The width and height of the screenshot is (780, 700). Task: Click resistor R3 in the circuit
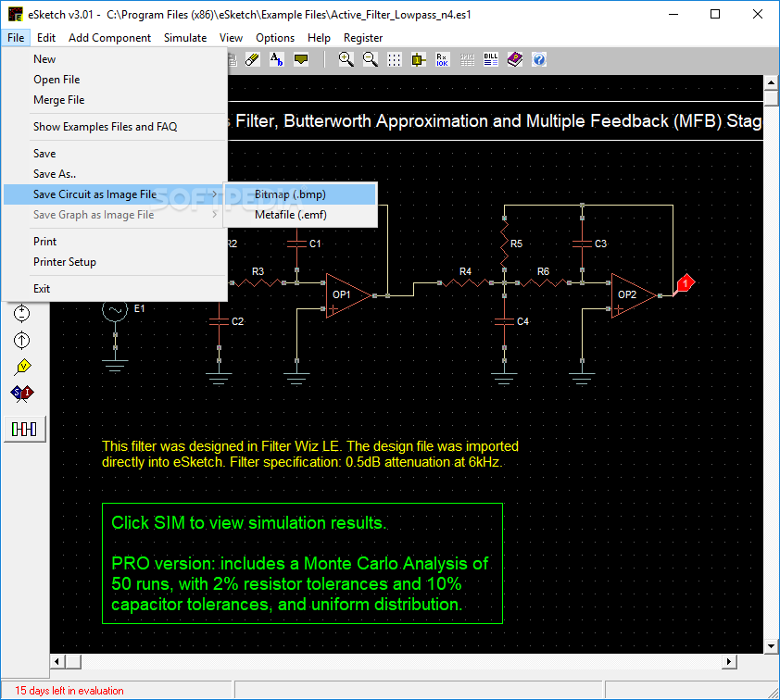pos(258,282)
